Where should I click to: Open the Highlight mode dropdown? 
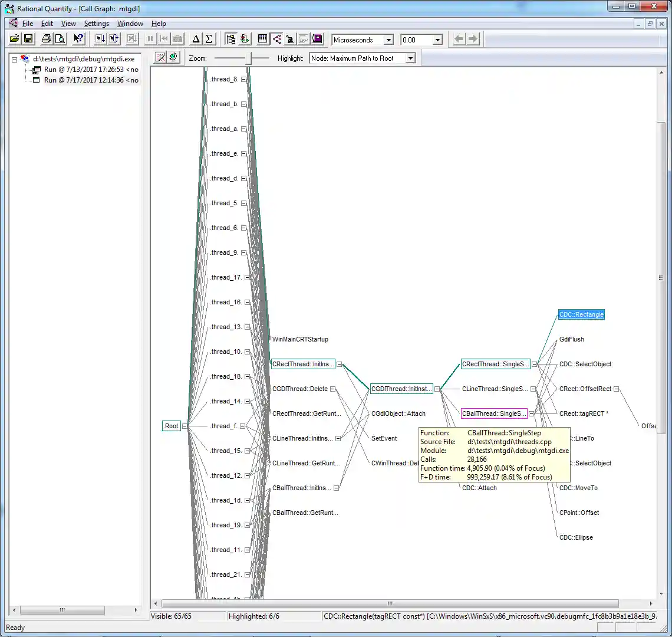pyautogui.click(x=410, y=58)
